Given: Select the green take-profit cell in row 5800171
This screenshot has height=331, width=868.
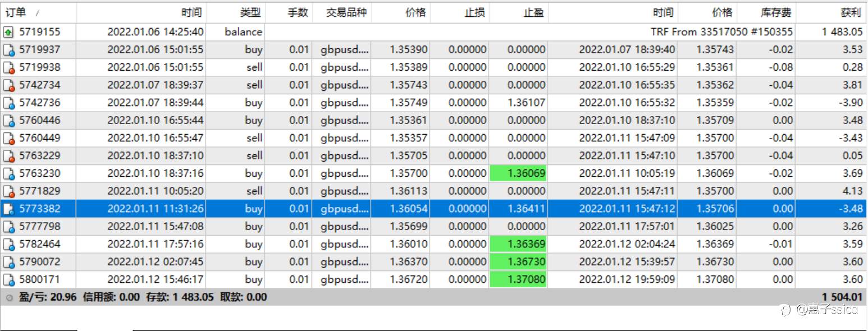Looking at the screenshot, I should (x=518, y=279).
